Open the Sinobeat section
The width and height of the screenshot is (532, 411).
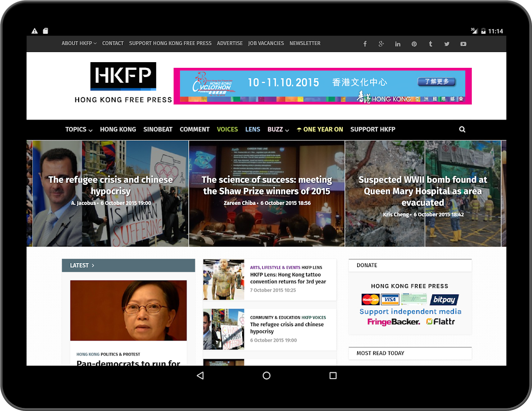pos(158,129)
